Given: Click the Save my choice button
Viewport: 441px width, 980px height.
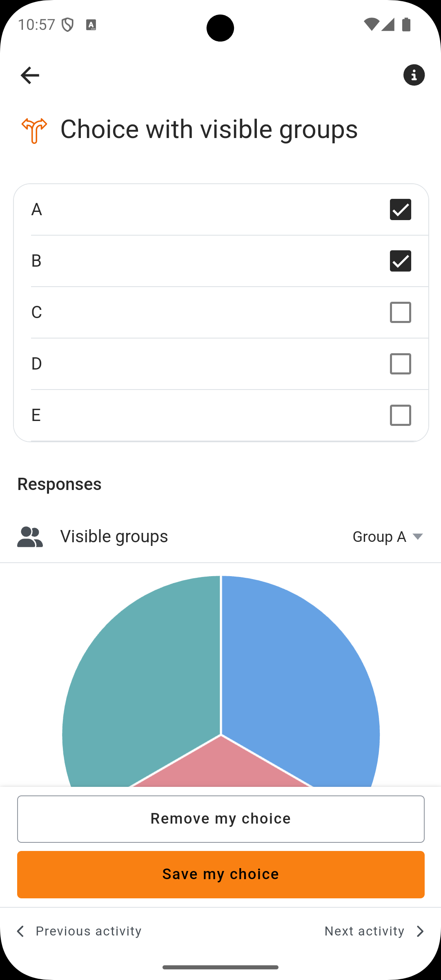Looking at the screenshot, I should tap(221, 874).
